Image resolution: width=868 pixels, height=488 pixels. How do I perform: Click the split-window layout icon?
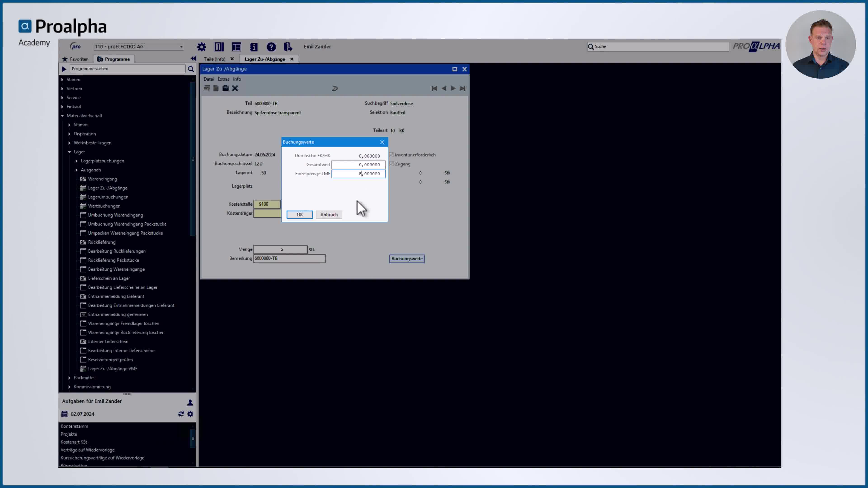coord(219,47)
